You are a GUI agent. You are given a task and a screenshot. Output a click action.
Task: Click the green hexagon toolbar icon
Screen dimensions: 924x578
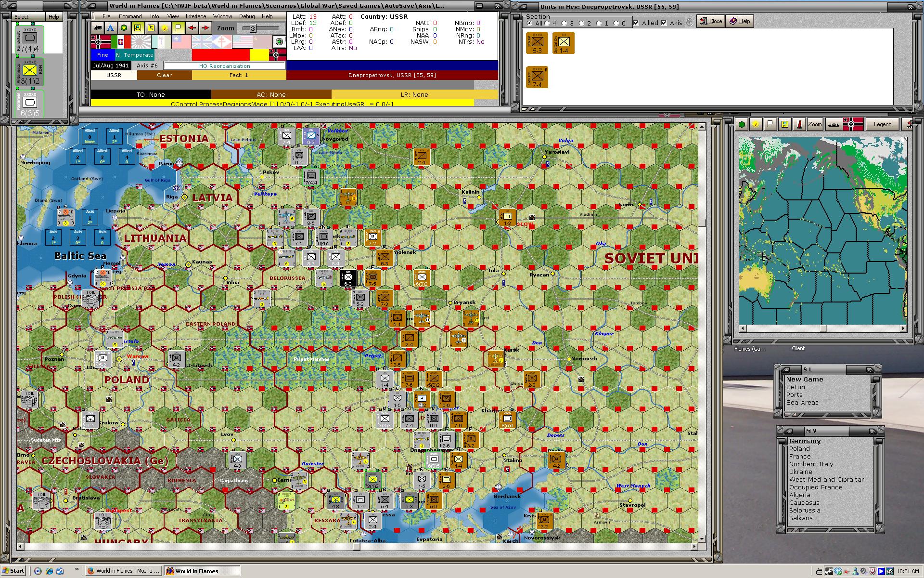[x=124, y=28]
